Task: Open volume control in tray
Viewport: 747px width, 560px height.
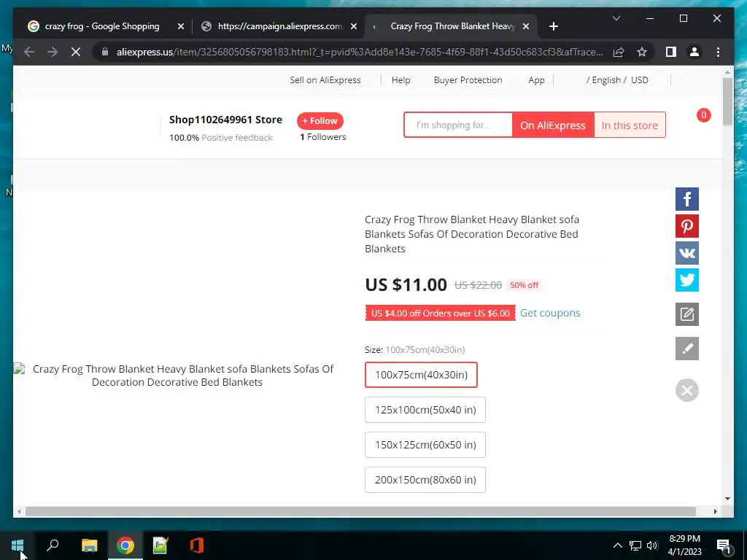Action: (652, 545)
